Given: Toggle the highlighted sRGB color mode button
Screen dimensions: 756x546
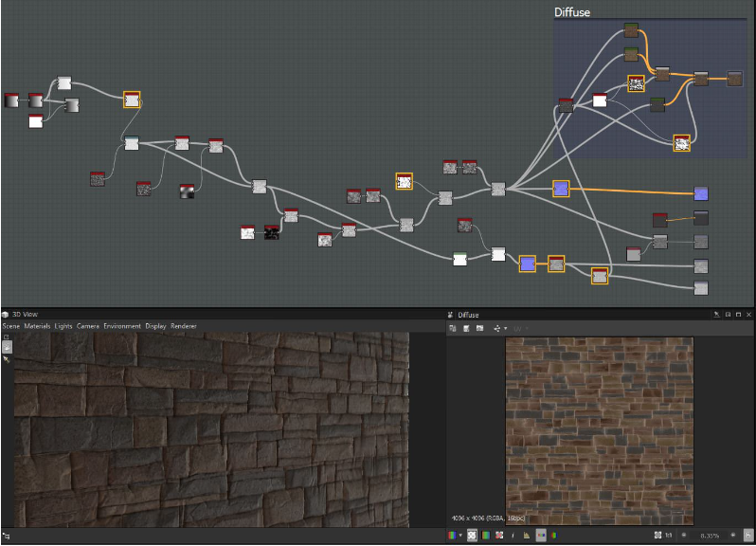Looking at the screenshot, I should [x=541, y=535].
